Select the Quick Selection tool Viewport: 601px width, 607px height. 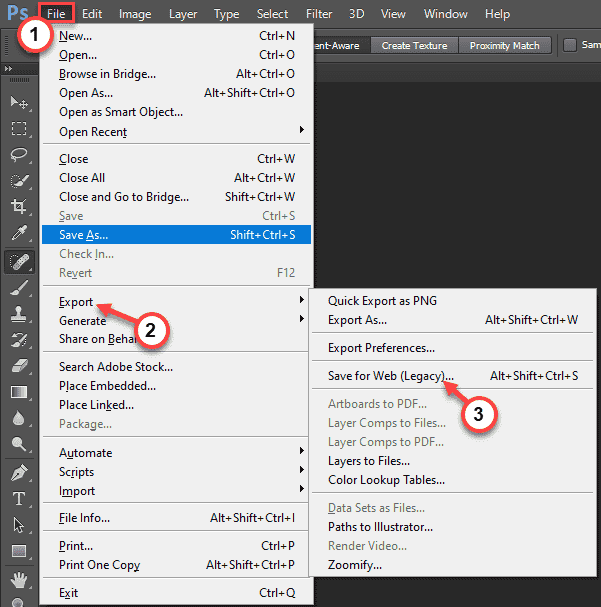point(19,180)
